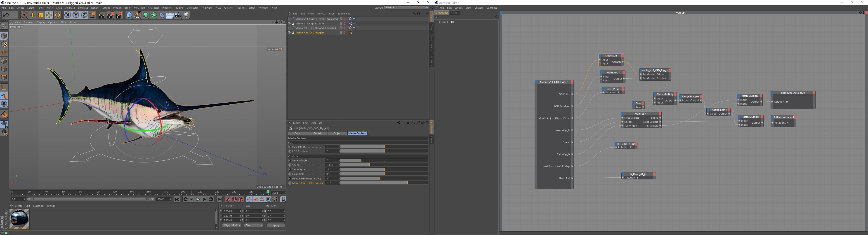868x235 pixels.
Task: Expand Marlin V13_Rigged_Bones_Animated in Object Manager
Action: [289, 19]
